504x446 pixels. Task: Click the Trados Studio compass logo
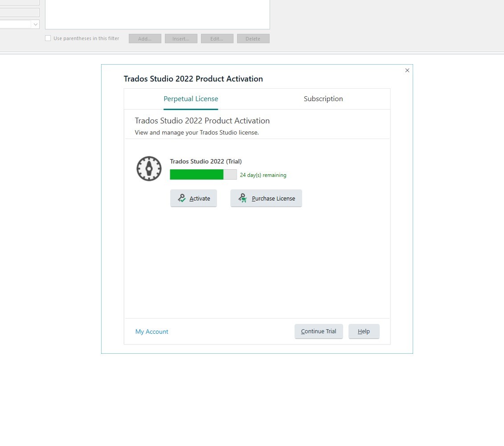(x=148, y=168)
